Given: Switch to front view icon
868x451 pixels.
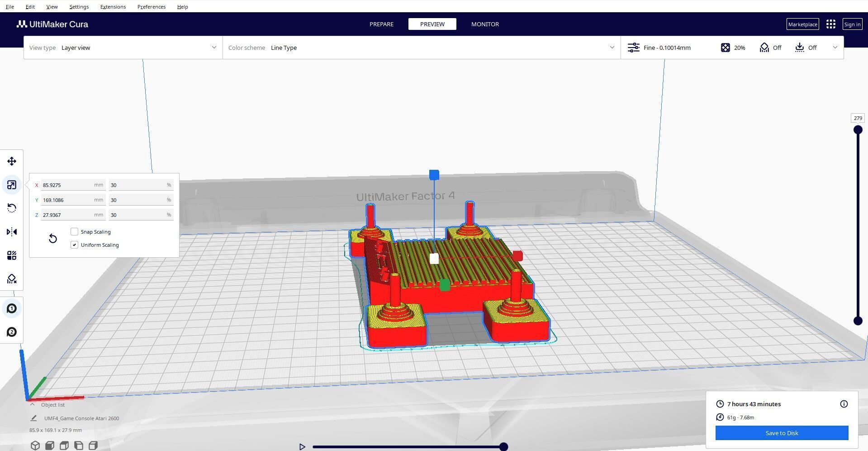Looking at the screenshot, I should [50, 446].
